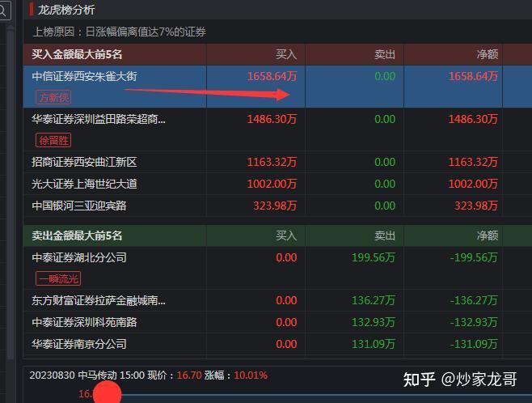Select row 中信证券西安朱雀大街
532x403 pixels.
tap(277, 87)
